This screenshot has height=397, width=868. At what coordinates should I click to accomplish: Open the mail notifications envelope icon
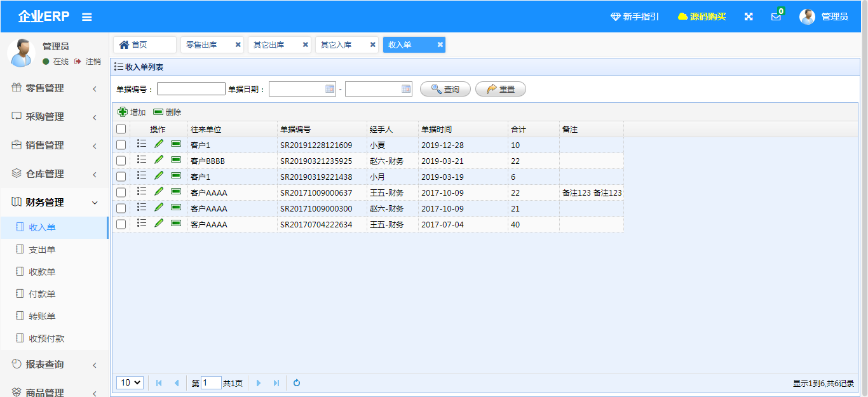tap(776, 17)
